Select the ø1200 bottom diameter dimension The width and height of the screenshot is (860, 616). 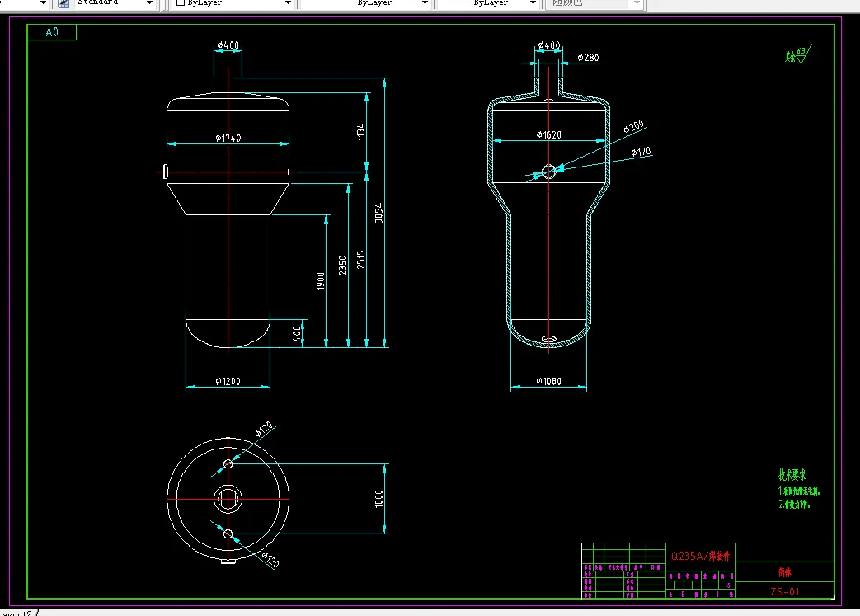tap(228, 381)
